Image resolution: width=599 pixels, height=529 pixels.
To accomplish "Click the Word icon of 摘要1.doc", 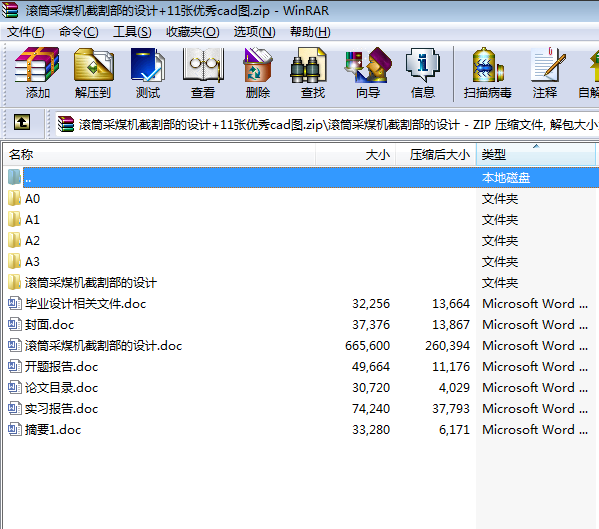I will [x=15, y=429].
